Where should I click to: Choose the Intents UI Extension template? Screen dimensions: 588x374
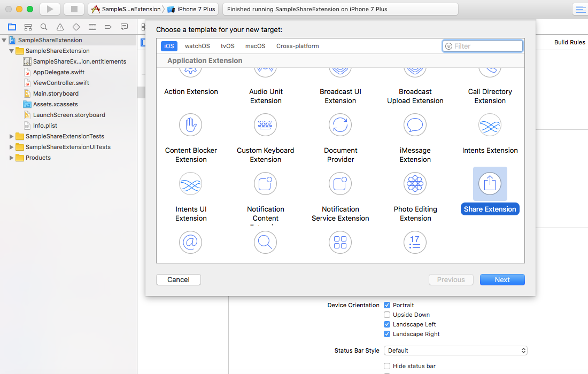[190, 184]
